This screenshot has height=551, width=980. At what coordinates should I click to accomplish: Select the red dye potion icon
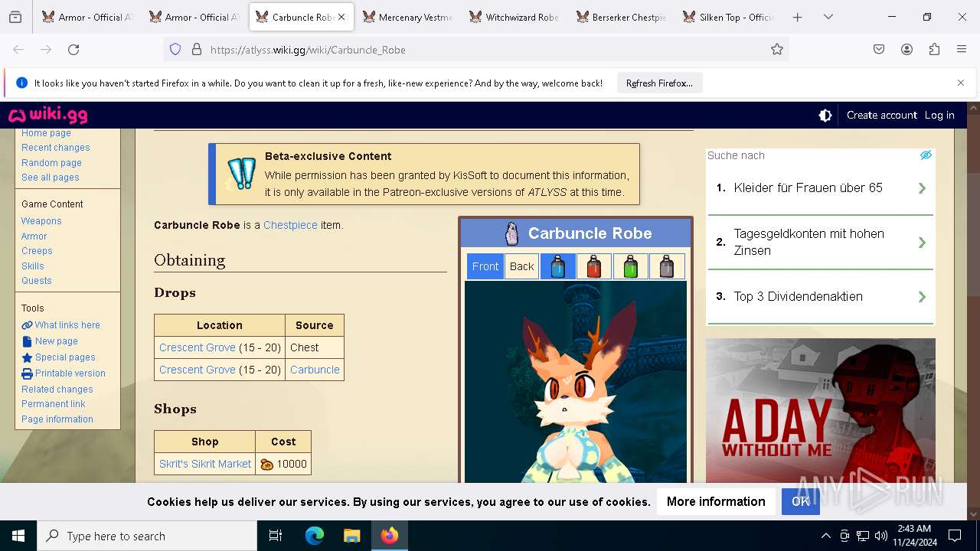pos(594,266)
